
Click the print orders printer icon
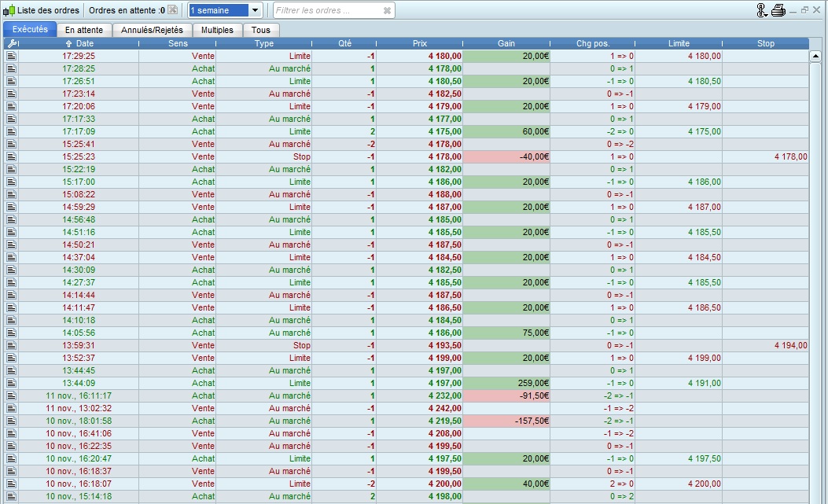778,10
